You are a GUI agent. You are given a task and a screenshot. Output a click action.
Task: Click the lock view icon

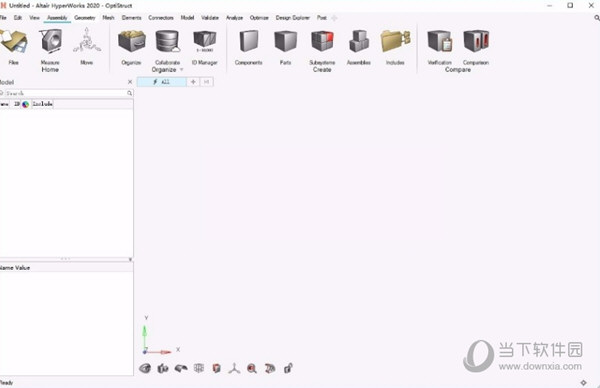click(288, 368)
